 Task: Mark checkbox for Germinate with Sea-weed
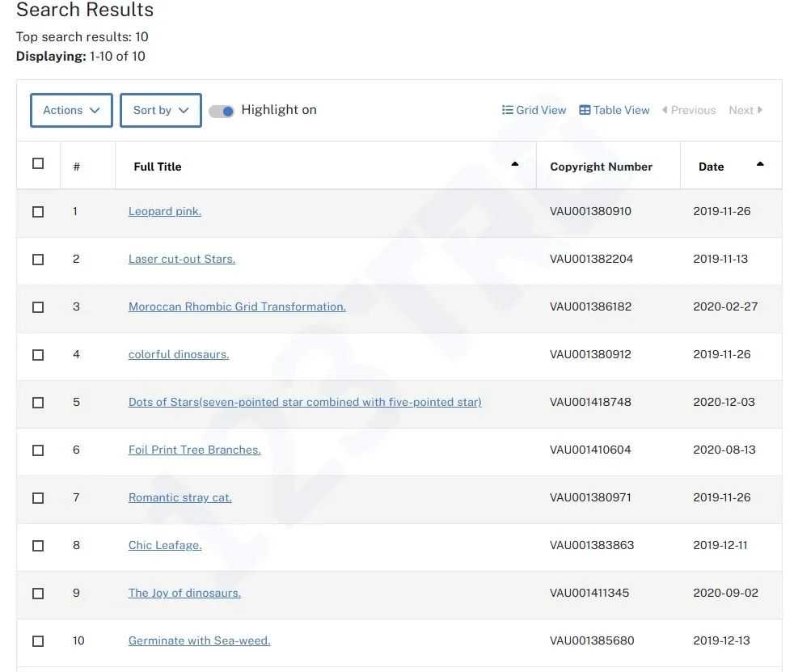[x=38, y=641]
